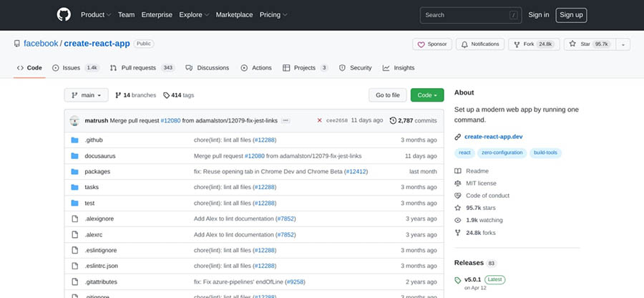Visit the create-react-app.dev link
644x298 pixels.
click(494, 137)
